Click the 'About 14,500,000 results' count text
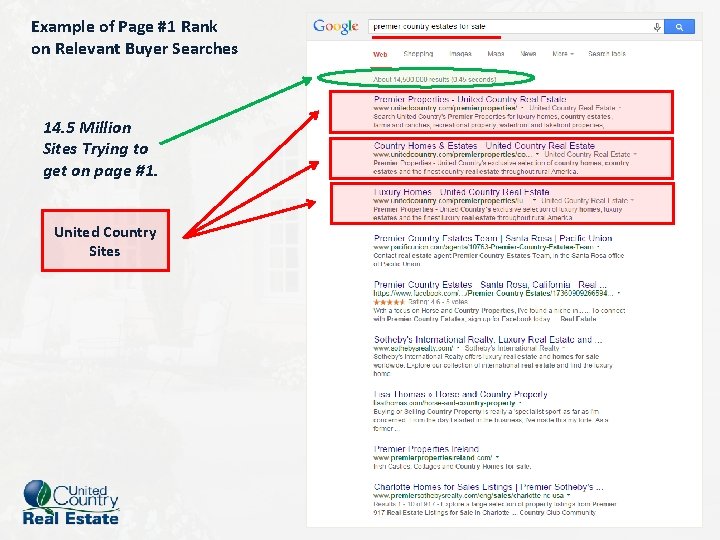Image resolution: width=720 pixels, height=540 pixels. point(434,79)
